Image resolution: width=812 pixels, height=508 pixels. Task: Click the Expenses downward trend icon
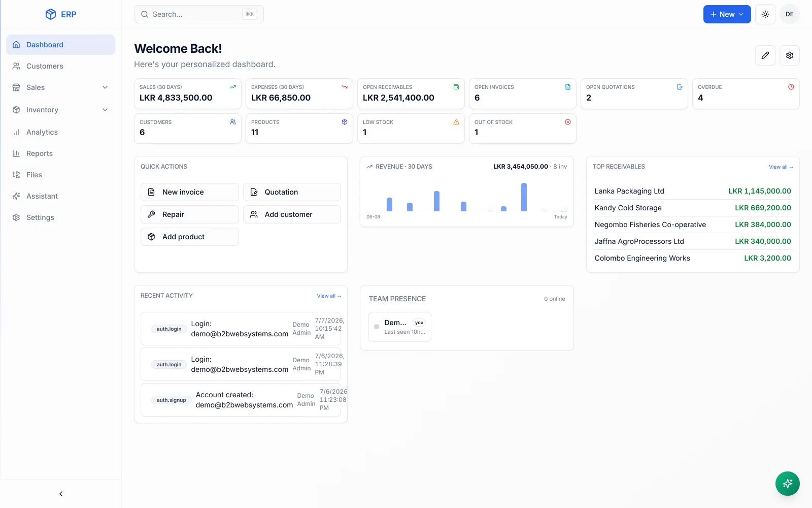coord(345,87)
